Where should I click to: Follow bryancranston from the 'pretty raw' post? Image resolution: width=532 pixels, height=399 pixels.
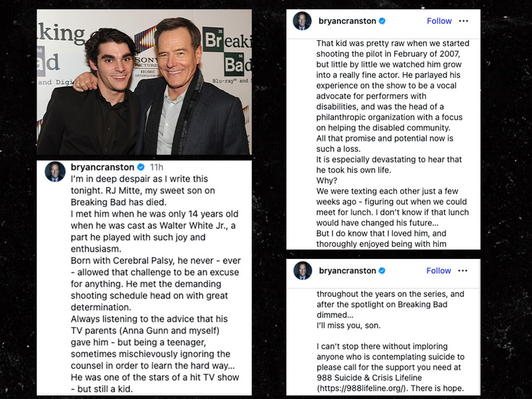[439, 21]
